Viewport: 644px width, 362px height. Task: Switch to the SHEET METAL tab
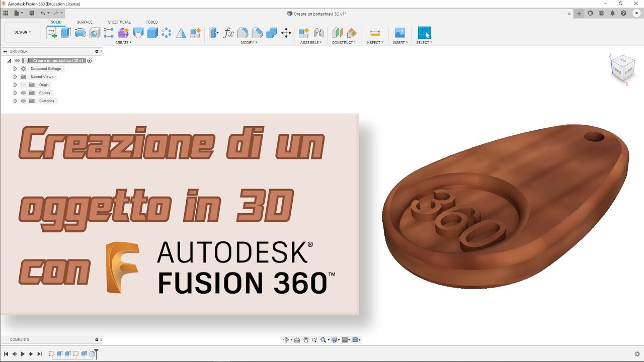click(x=119, y=22)
